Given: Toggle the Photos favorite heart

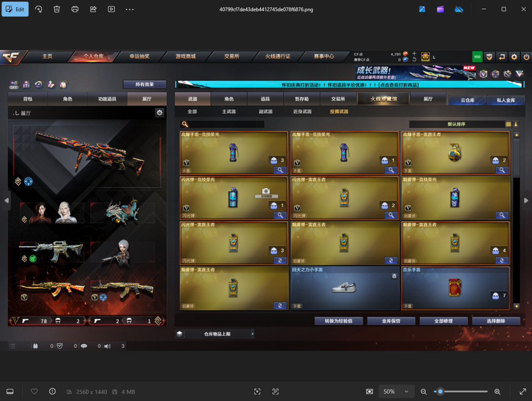Looking at the screenshot, I should [x=34, y=392].
